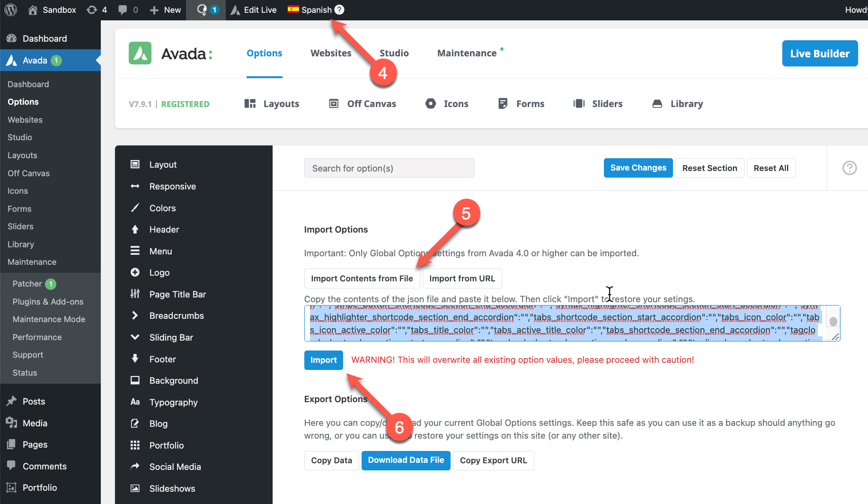The width and height of the screenshot is (868, 504).
Task: Click the New plus icon
Action: [x=154, y=10]
